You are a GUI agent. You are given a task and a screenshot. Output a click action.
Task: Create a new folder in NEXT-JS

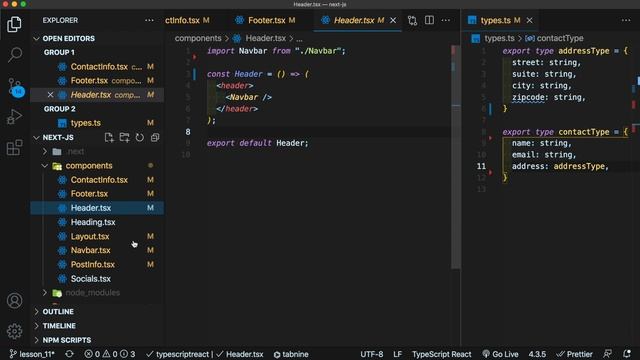pyautogui.click(x=124, y=138)
